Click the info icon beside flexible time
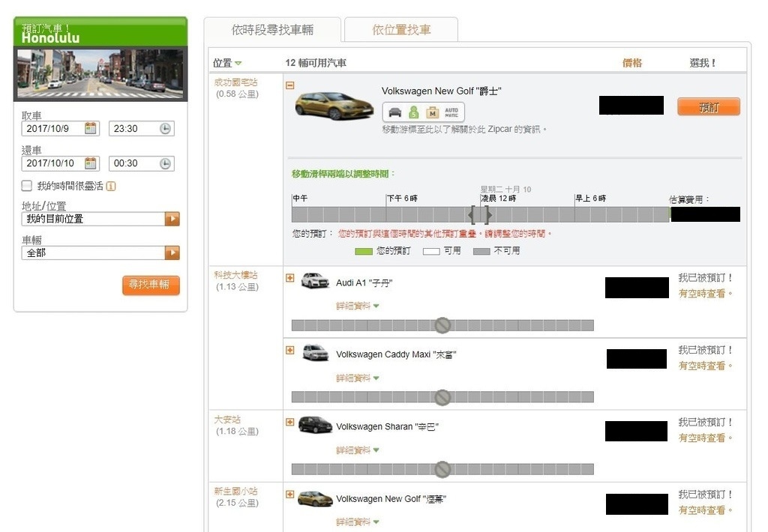 point(111,186)
